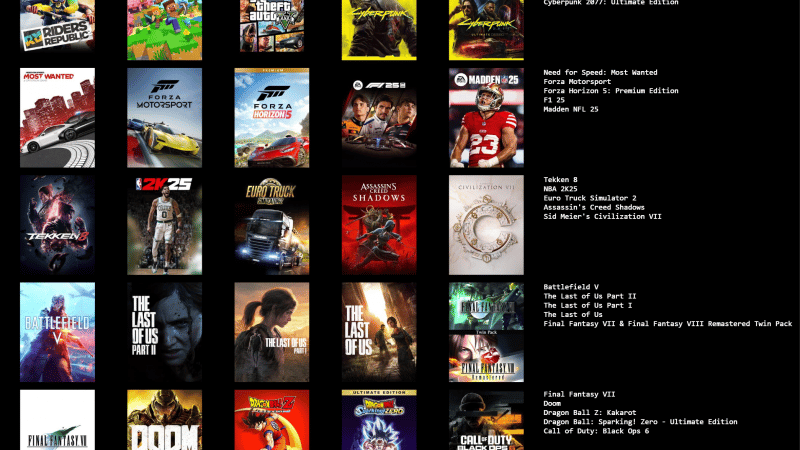Click the Grand Theft Auto V cover
The height and width of the screenshot is (450, 800).
272,26
